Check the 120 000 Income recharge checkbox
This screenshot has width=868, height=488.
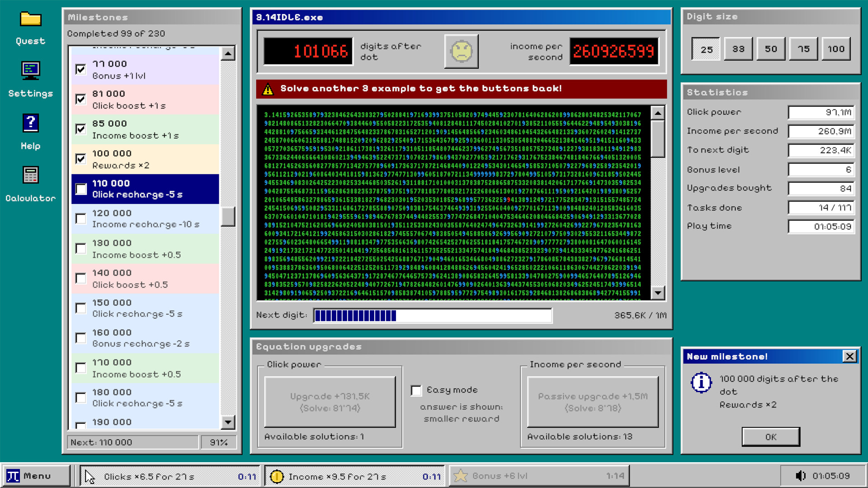(x=81, y=219)
